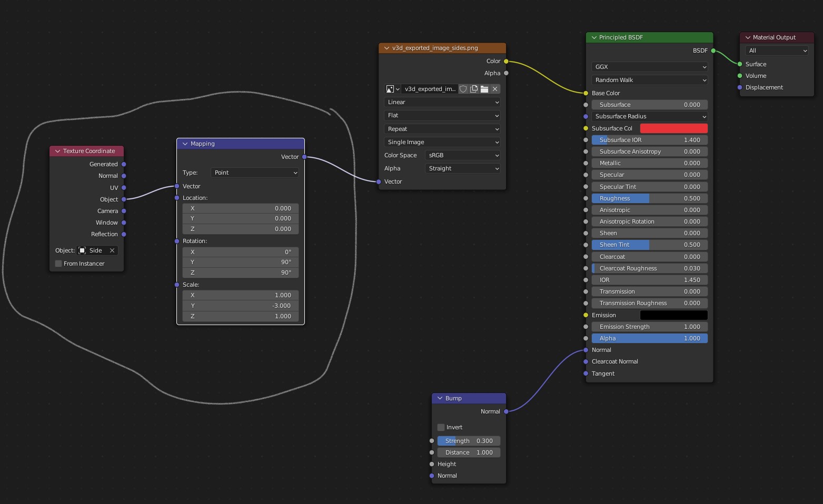Click the Sheen Tint slider

(650, 245)
